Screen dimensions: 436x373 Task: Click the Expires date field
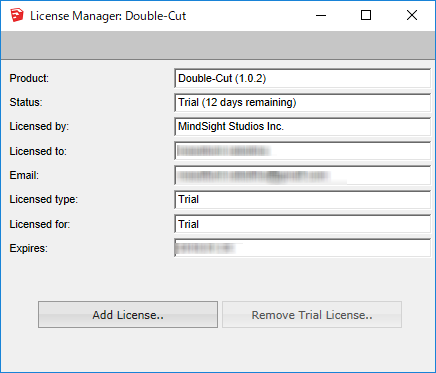click(x=302, y=248)
